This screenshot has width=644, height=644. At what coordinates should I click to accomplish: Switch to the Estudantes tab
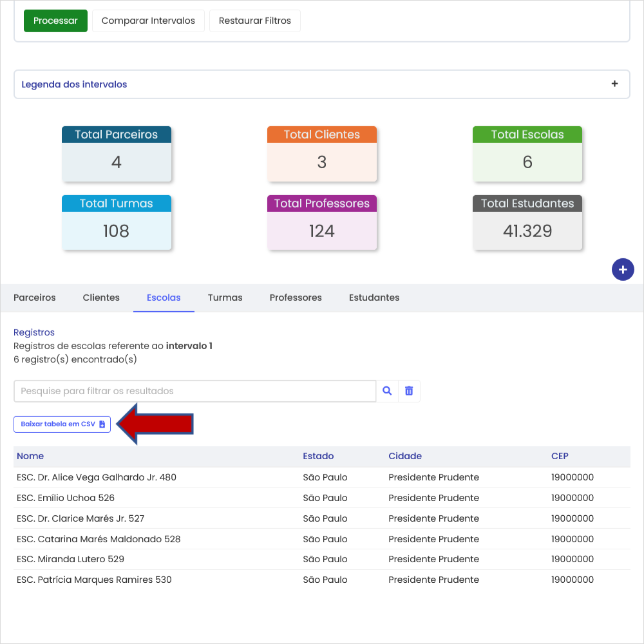(x=374, y=298)
